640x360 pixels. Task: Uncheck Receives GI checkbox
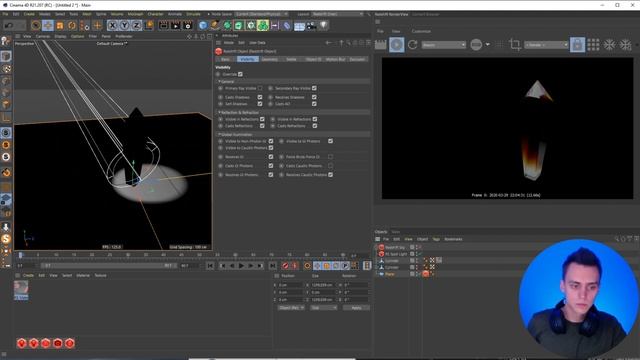[x=271, y=157]
